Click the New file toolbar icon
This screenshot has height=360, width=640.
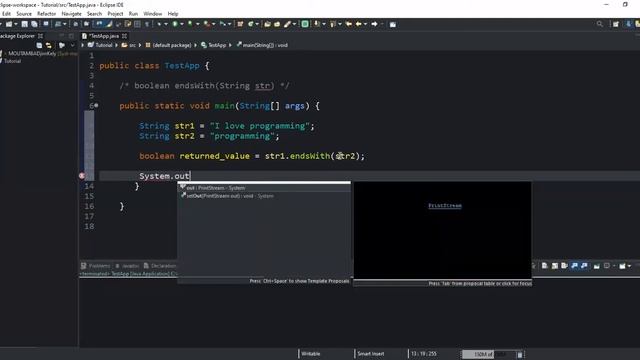[9, 24]
